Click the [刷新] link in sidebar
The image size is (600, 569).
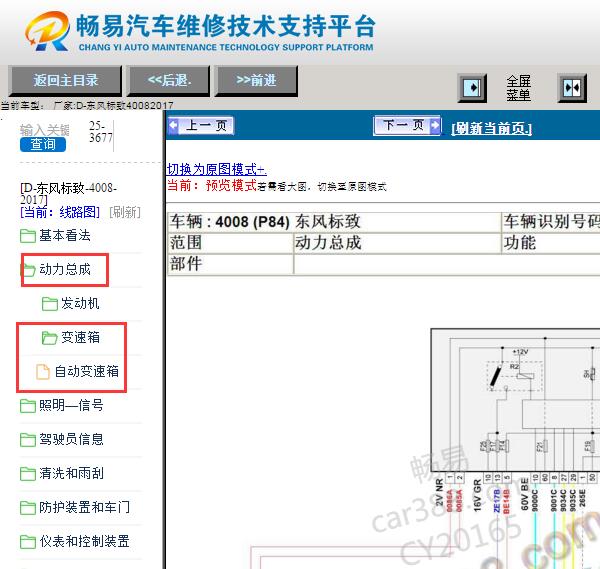125,212
